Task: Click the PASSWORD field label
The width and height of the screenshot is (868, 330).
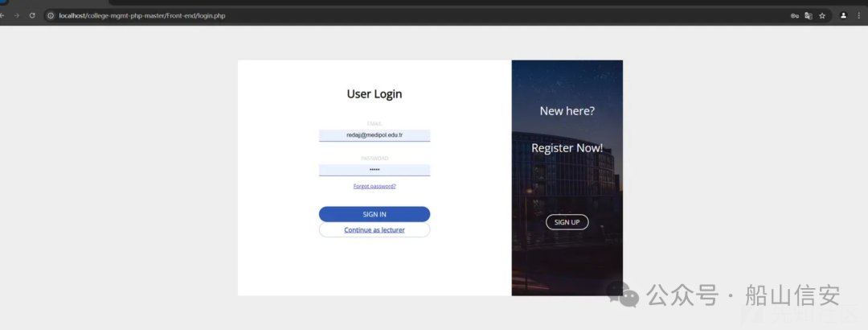Action: [375, 158]
